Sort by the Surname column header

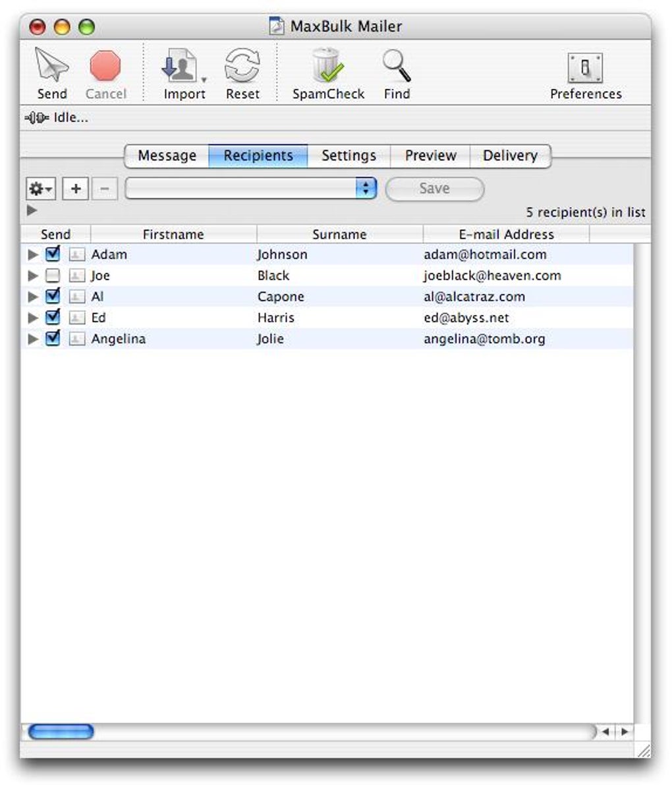point(340,234)
